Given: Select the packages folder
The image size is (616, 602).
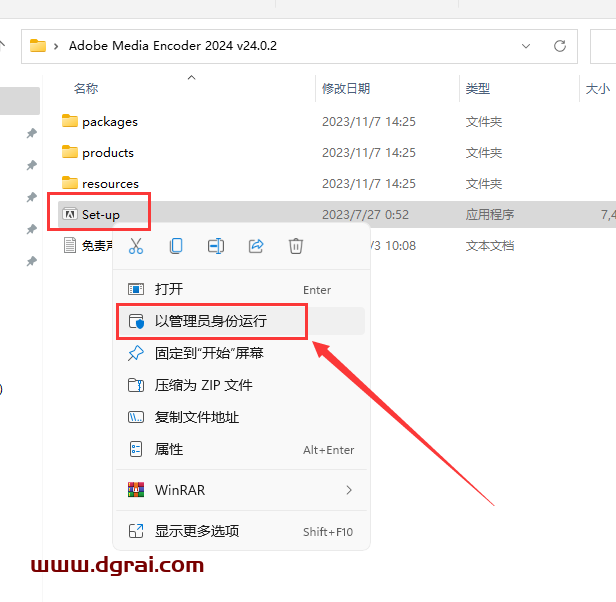Looking at the screenshot, I should pos(110,122).
